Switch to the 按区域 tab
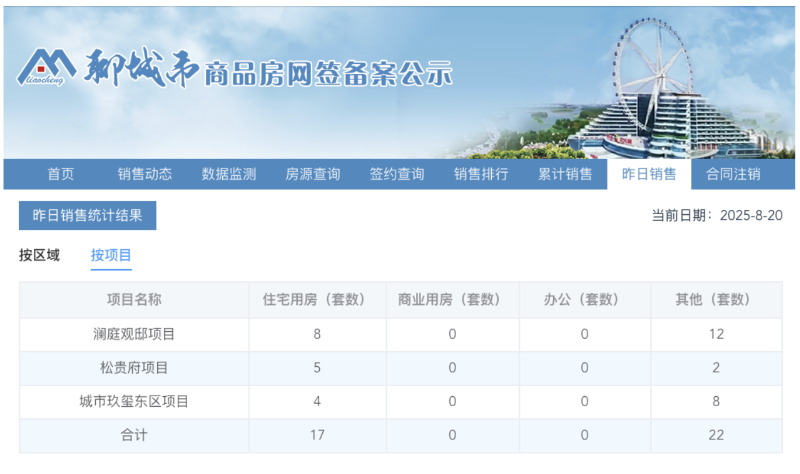Screen dimensions: 800x474 [x=39, y=255]
